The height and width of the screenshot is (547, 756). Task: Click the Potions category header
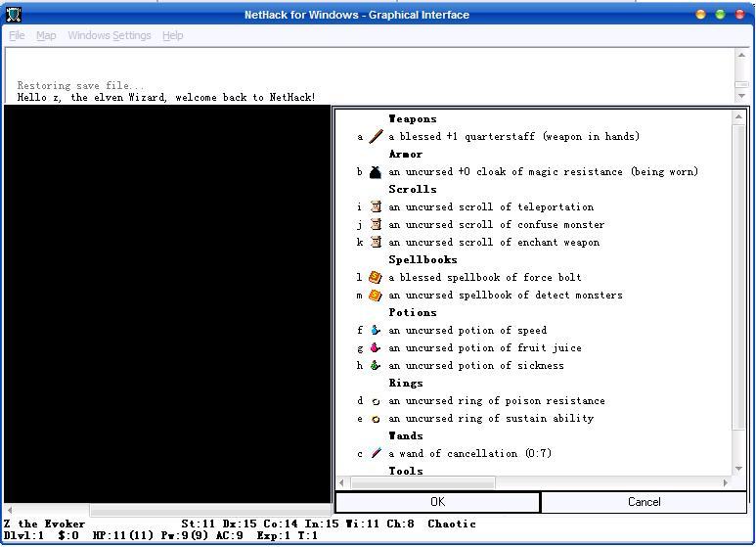tap(413, 312)
